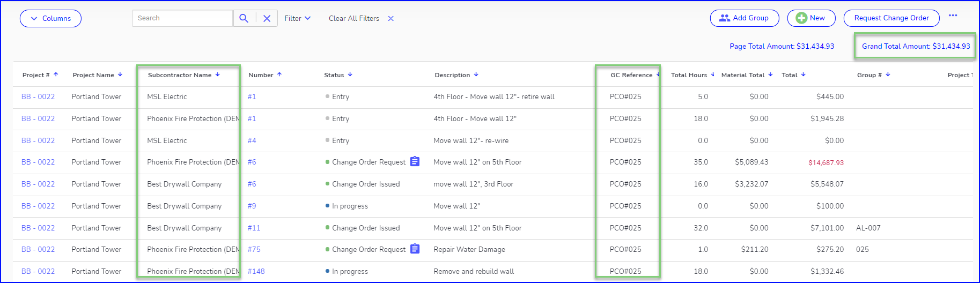Click the Clear All Filters X icon

(390, 18)
